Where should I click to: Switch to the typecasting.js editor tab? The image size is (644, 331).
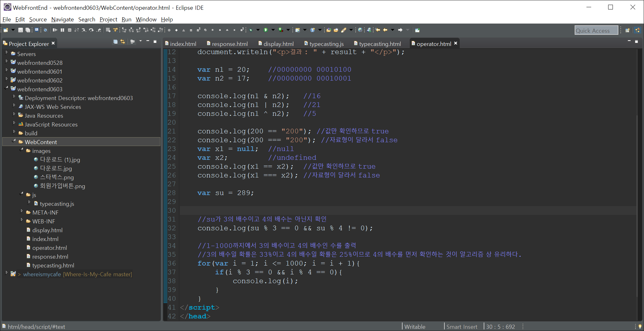pyautogui.click(x=324, y=44)
